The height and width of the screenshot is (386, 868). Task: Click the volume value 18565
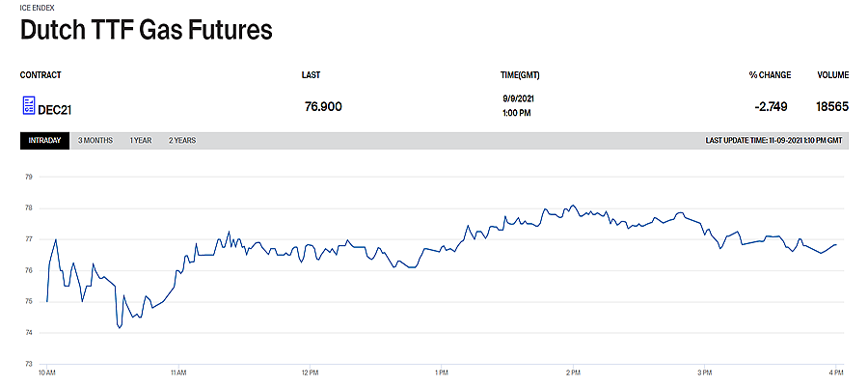click(832, 106)
